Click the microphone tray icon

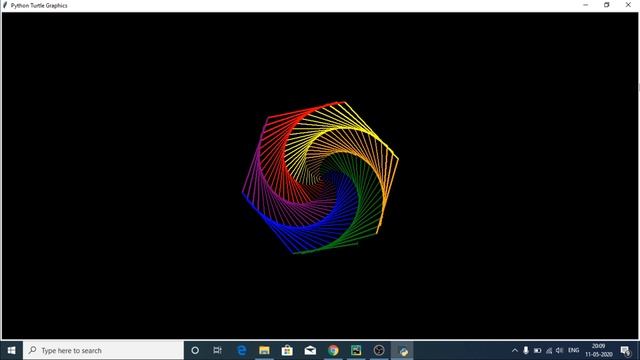(526, 350)
